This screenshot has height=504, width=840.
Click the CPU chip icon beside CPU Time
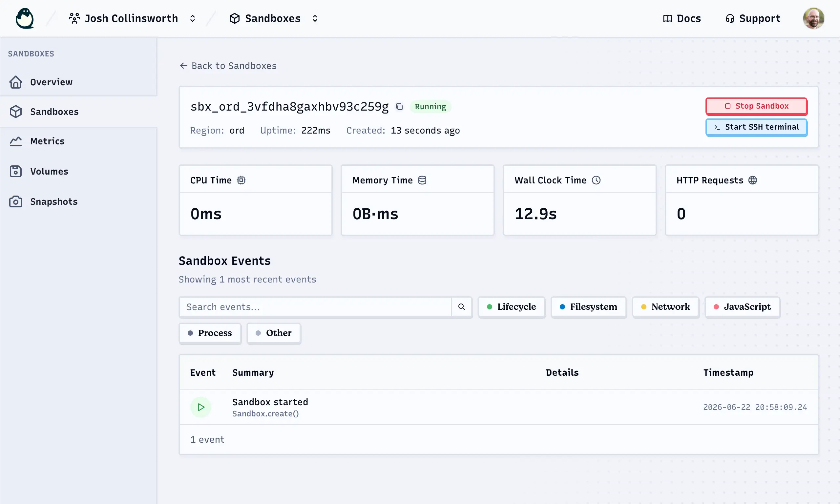(x=241, y=180)
